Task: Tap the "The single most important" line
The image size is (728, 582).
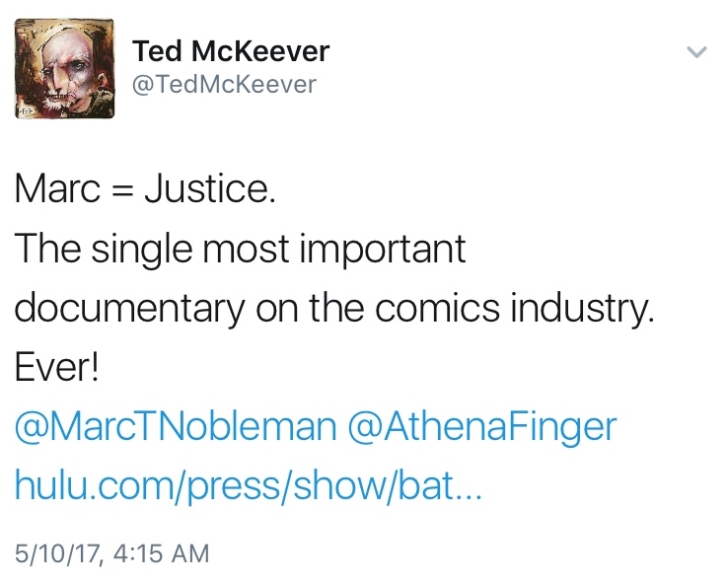Action: point(239,250)
